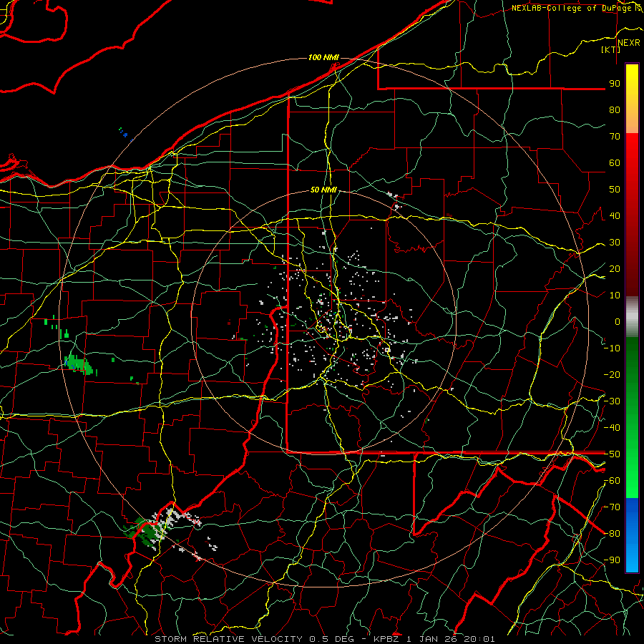The width and height of the screenshot is (644, 644).
Task: Click the -70 value on the velocity scale
Action: click(612, 507)
